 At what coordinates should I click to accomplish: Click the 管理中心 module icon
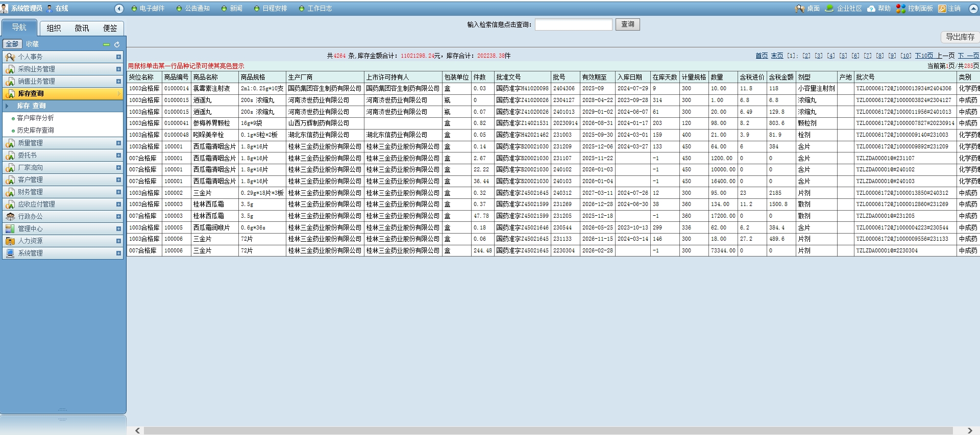point(10,228)
